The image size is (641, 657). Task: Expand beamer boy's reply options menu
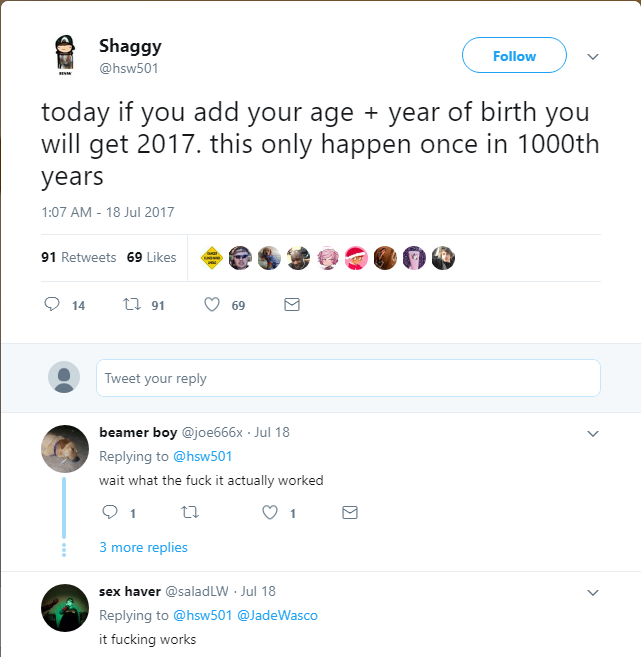point(593,434)
